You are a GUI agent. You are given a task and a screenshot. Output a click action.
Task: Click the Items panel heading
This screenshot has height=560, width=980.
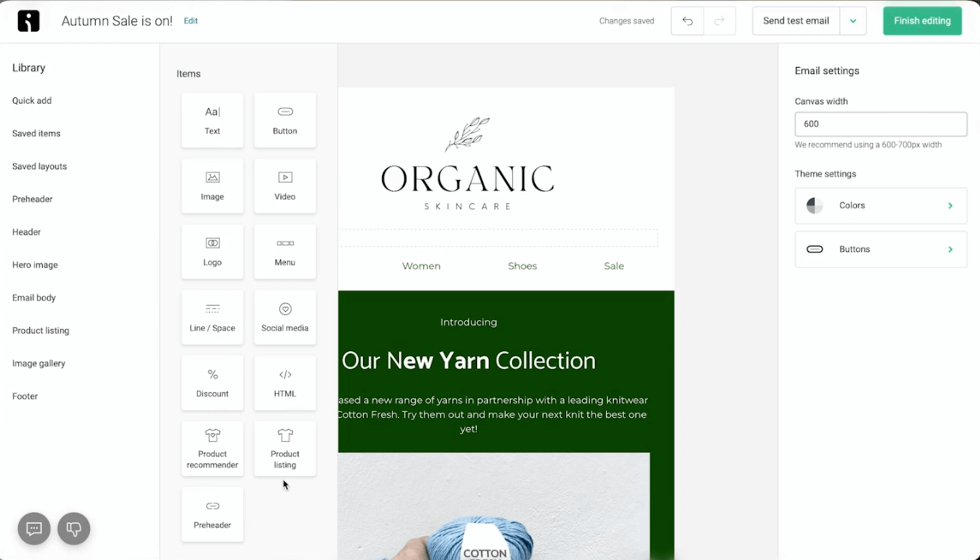(189, 73)
